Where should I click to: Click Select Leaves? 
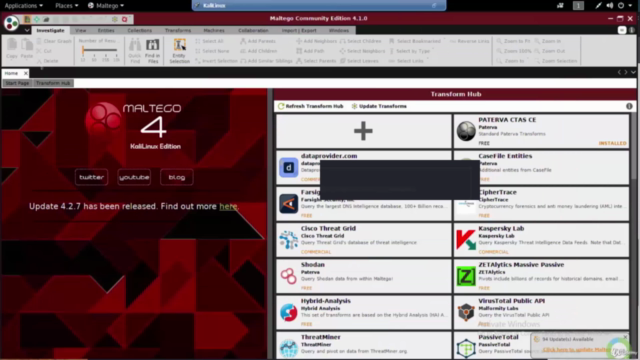(359, 61)
